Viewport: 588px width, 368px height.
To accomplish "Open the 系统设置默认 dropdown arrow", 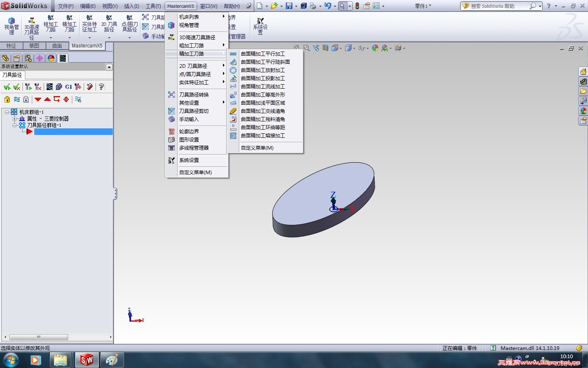I will [109, 67].
